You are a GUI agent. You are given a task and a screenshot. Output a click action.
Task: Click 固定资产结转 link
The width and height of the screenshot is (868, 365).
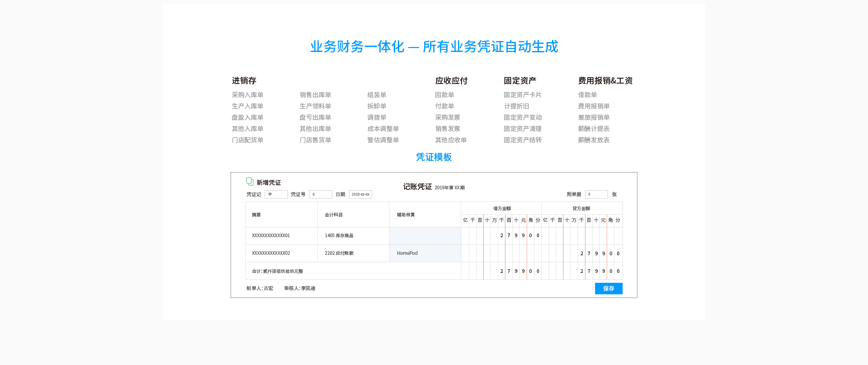[x=523, y=140]
